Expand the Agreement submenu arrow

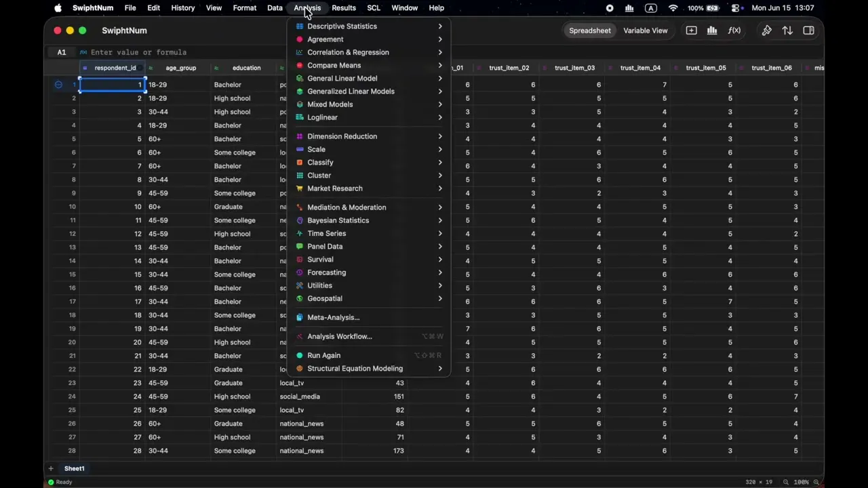[440, 39]
